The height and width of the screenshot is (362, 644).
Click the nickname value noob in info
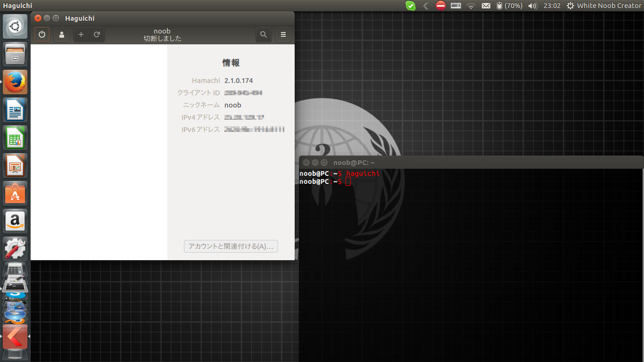233,105
